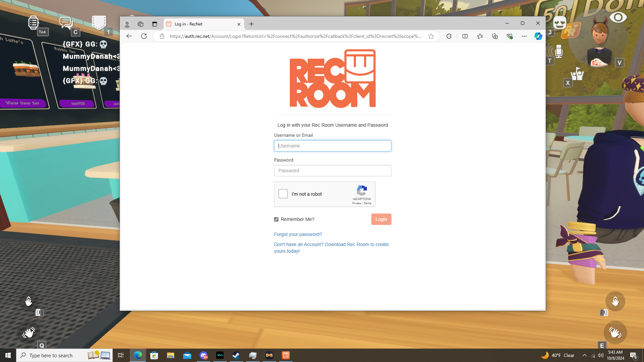Open Edge tab actions menu
This screenshot has height=362, width=644.
(154, 24)
